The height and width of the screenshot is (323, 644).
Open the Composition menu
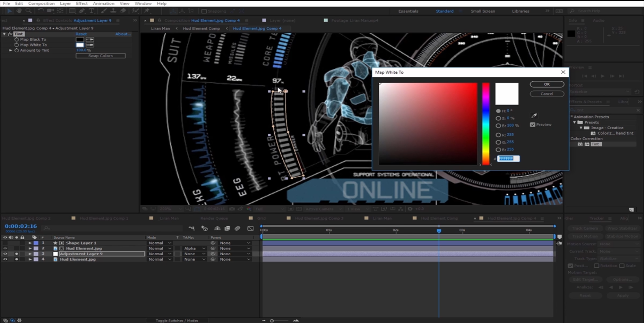click(41, 3)
